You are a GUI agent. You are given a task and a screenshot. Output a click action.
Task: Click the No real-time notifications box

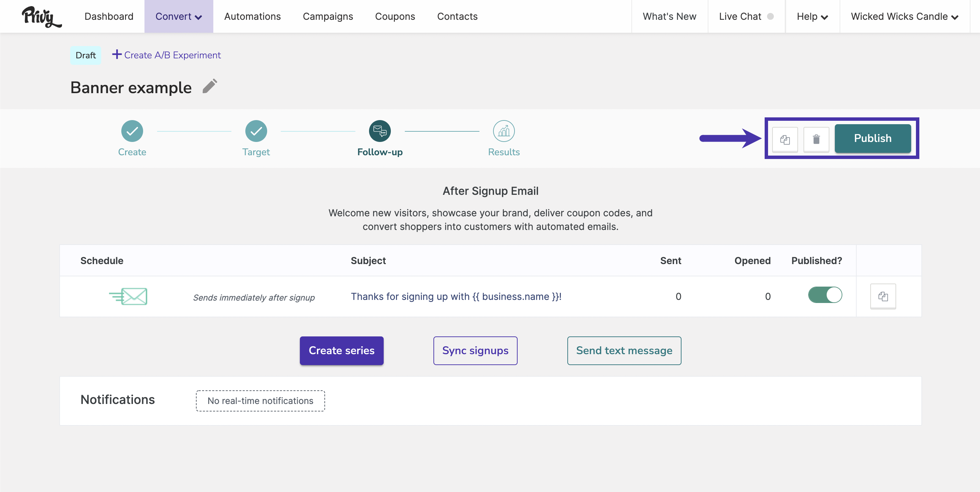pyautogui.click(x=260, y=401)
